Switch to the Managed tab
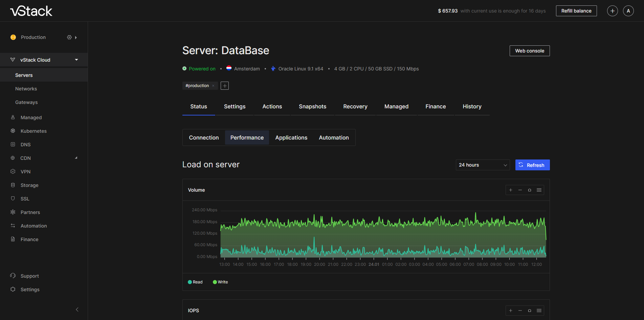644x320 pixels. tap(396, 106)
